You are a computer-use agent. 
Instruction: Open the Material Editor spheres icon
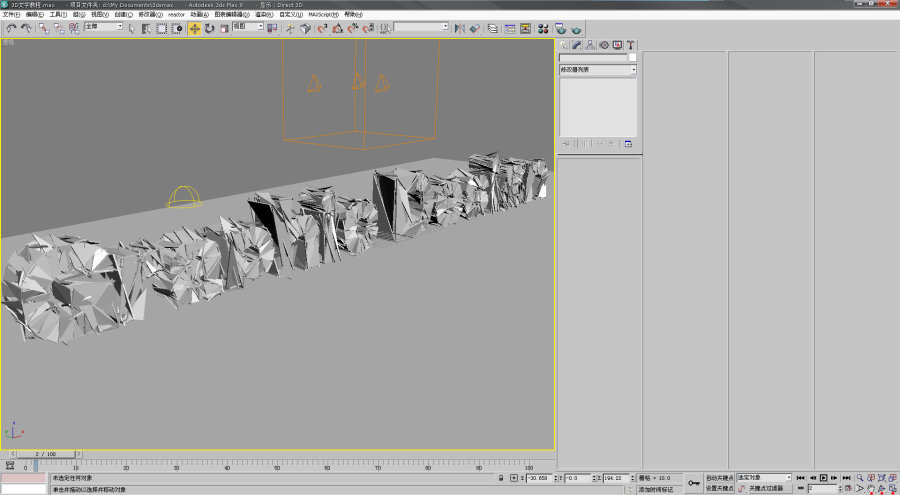[x=543, y=28]
